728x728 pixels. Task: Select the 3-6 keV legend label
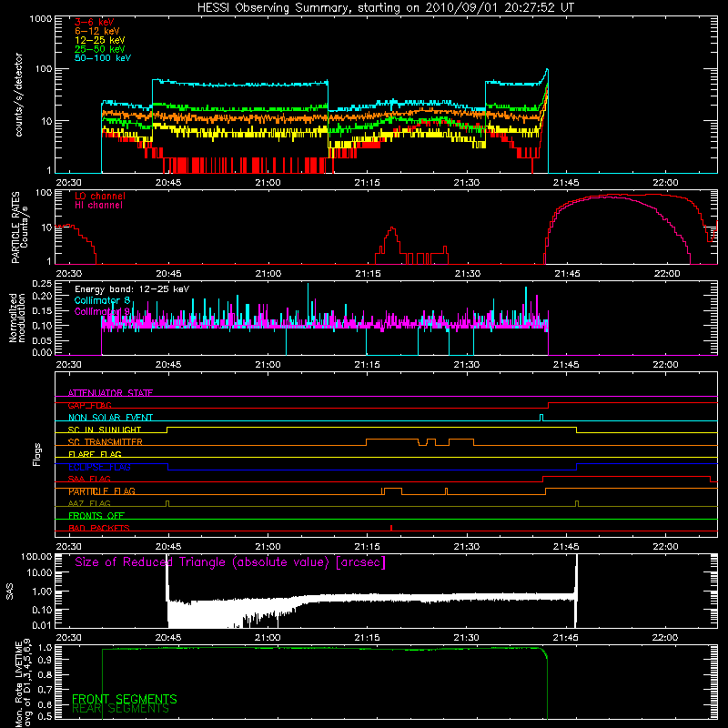(x=95, y=22)
